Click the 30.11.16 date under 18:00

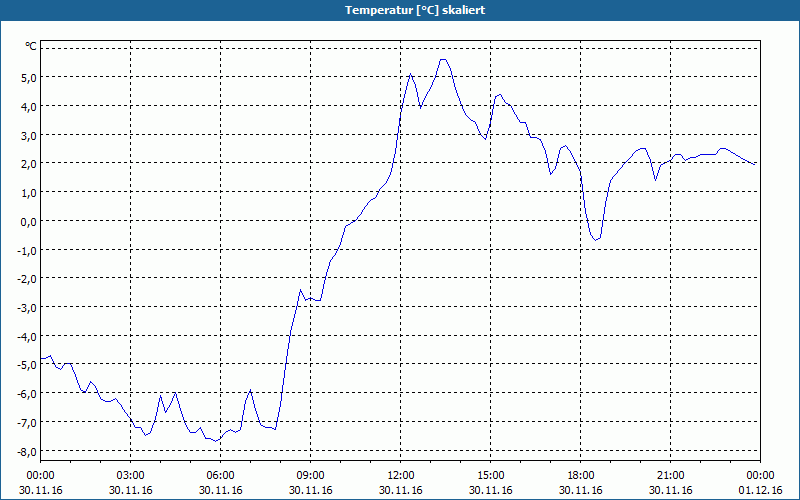(581, 490)
